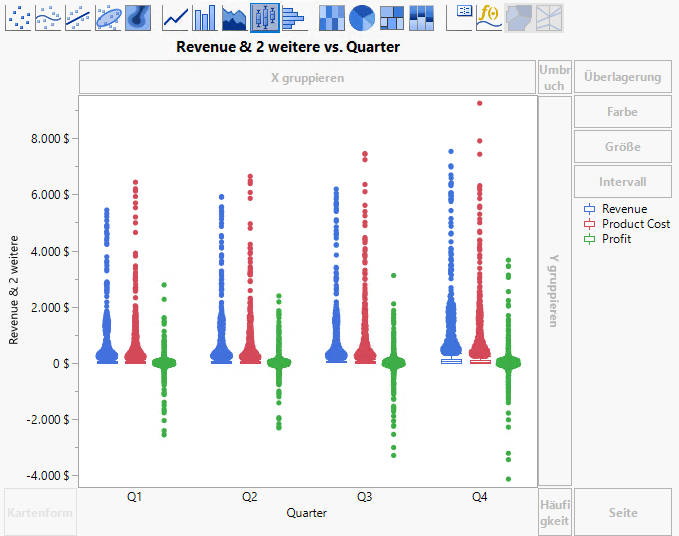Select the Histogram icon
The image size is (679, 536).
[x=294, y=16]
